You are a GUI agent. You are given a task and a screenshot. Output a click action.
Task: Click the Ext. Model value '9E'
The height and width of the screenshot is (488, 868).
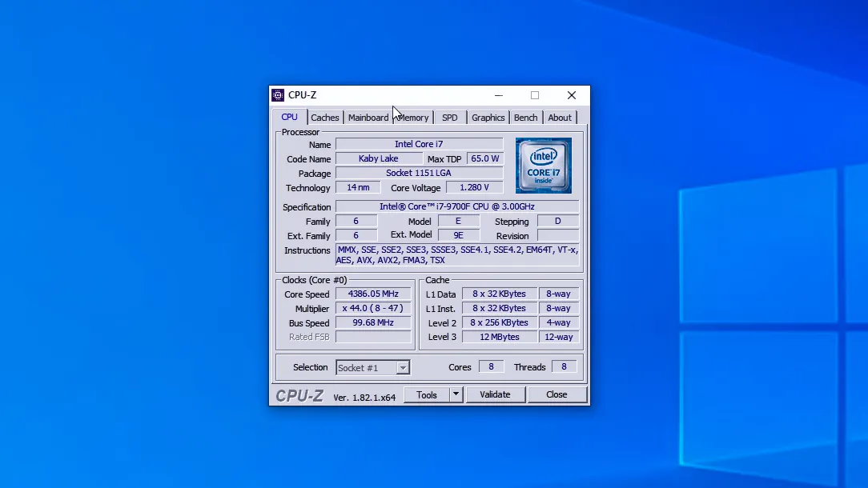(458, 235)
